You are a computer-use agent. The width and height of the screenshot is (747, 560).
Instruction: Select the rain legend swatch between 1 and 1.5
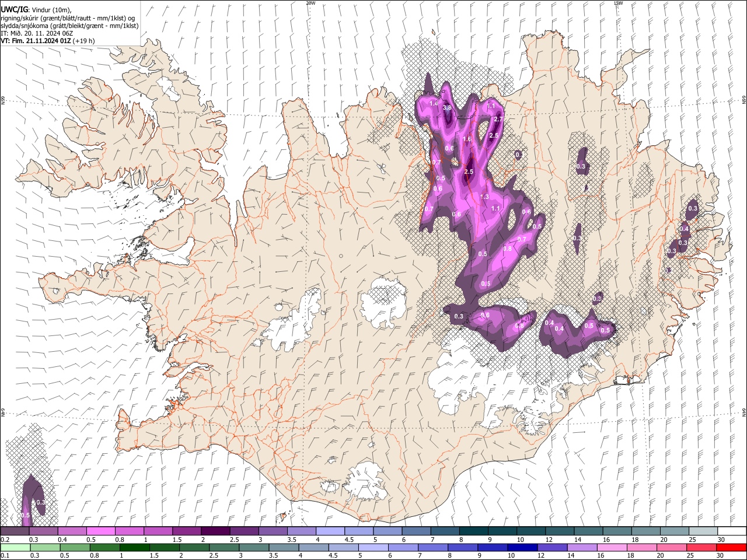point(135,547)
